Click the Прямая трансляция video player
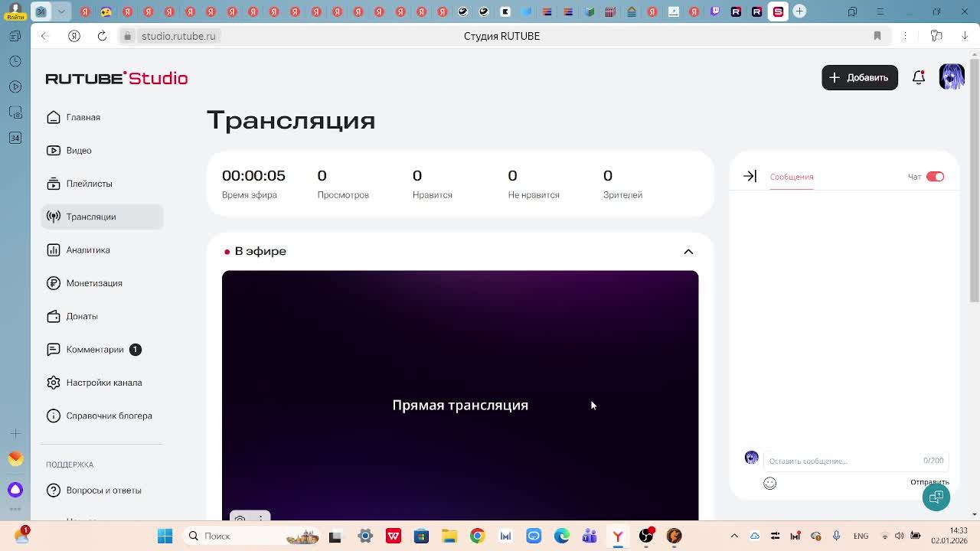 [460, 395]
